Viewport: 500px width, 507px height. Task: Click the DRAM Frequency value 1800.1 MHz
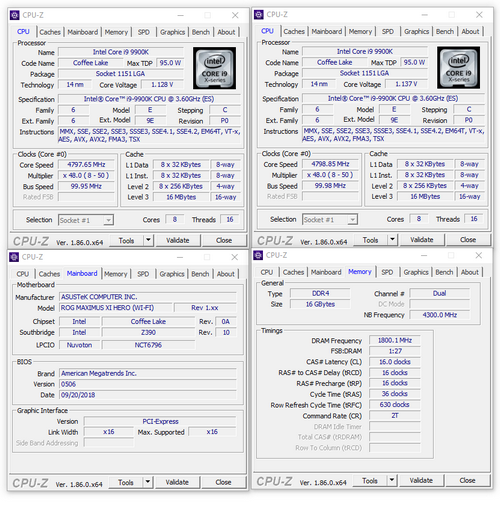395,340
